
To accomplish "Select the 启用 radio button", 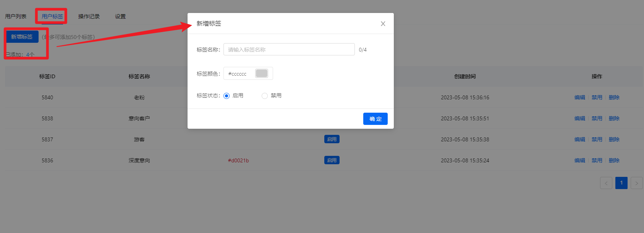I will click(x=227, y=96).
